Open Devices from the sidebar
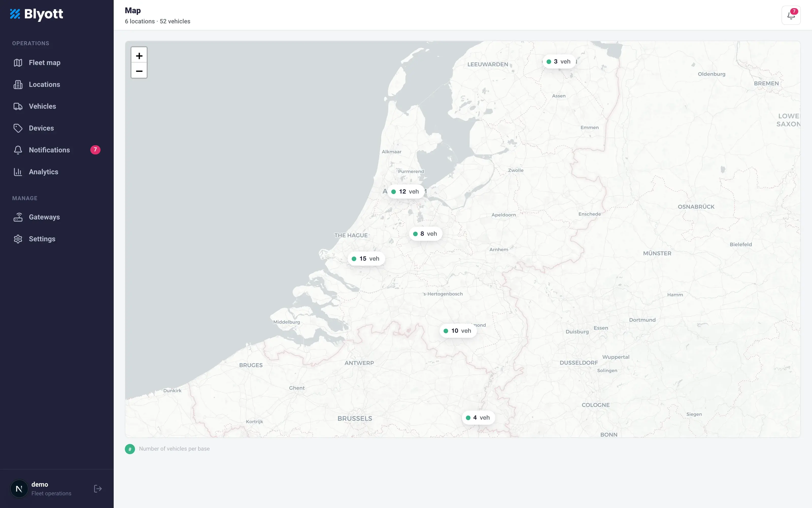 (57, 128)
